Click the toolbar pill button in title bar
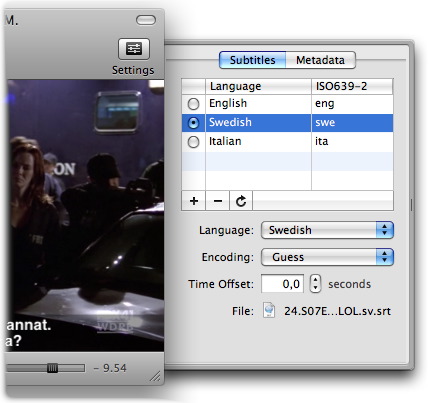 pos(146,20)
